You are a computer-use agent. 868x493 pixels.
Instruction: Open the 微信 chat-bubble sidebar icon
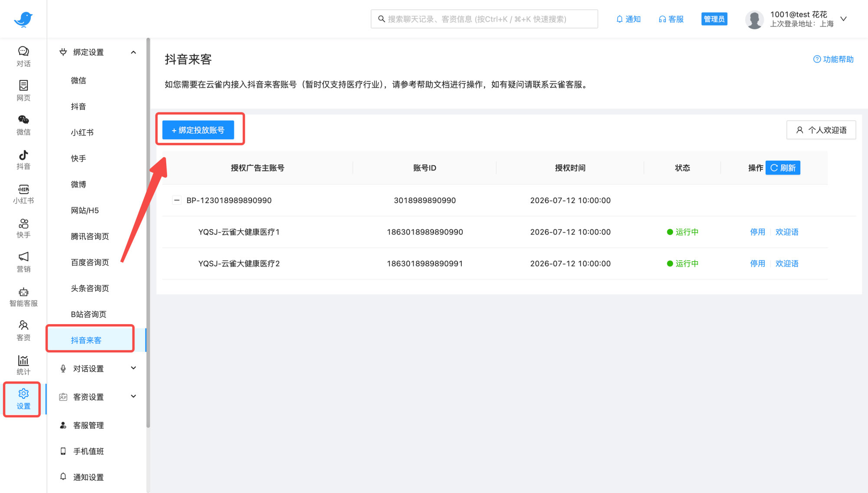[23, 125]
